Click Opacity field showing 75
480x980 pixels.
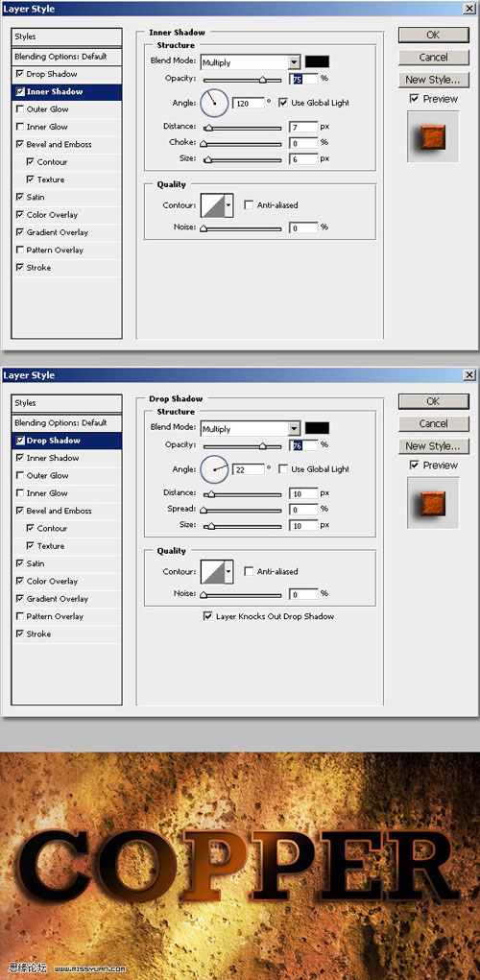point(303,79)
